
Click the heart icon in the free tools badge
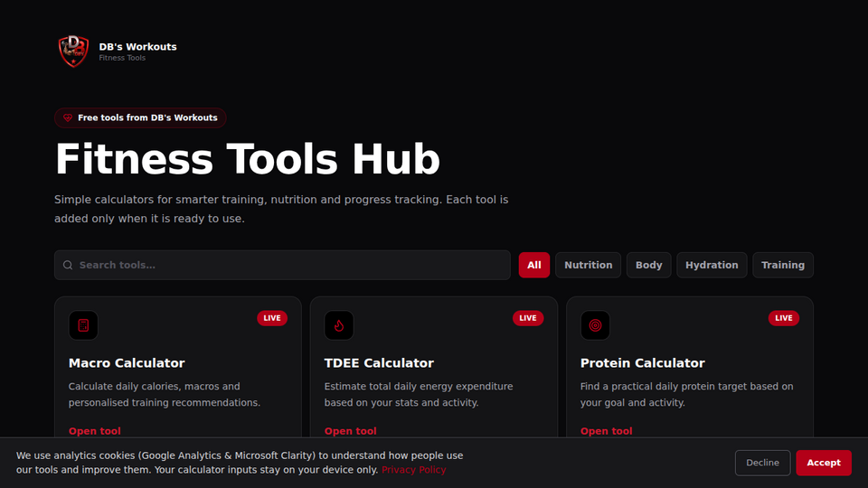[68, 117]
